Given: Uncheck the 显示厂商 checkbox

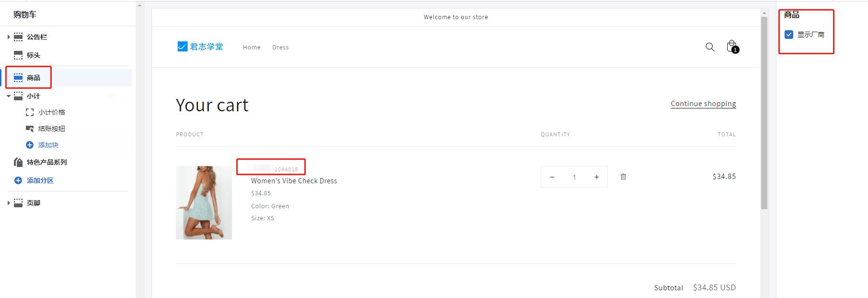Looking at the screenshot, I should 789,35.
